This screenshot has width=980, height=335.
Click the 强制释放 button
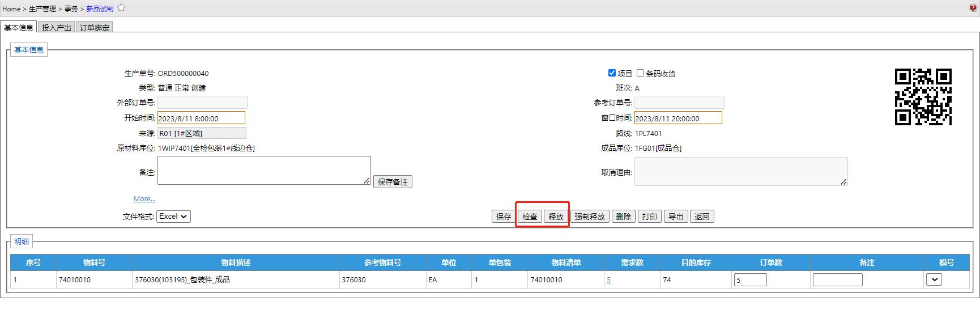[590, 217]
